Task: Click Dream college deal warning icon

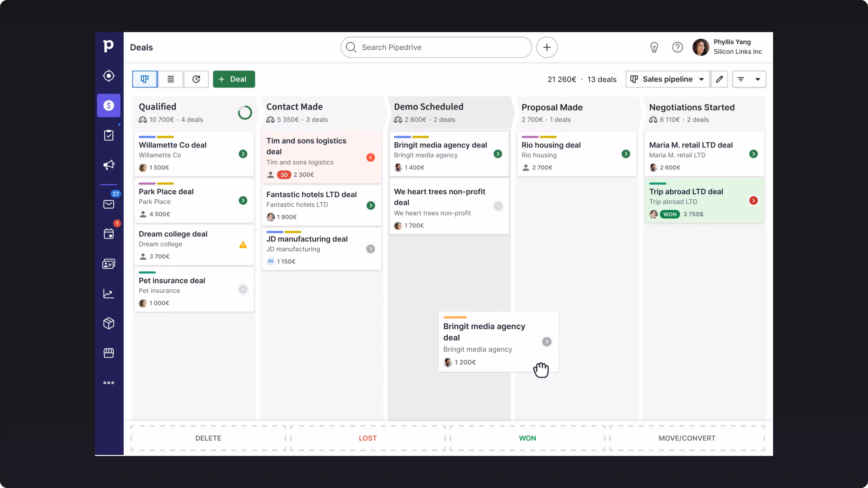Action: click(243, 245)
